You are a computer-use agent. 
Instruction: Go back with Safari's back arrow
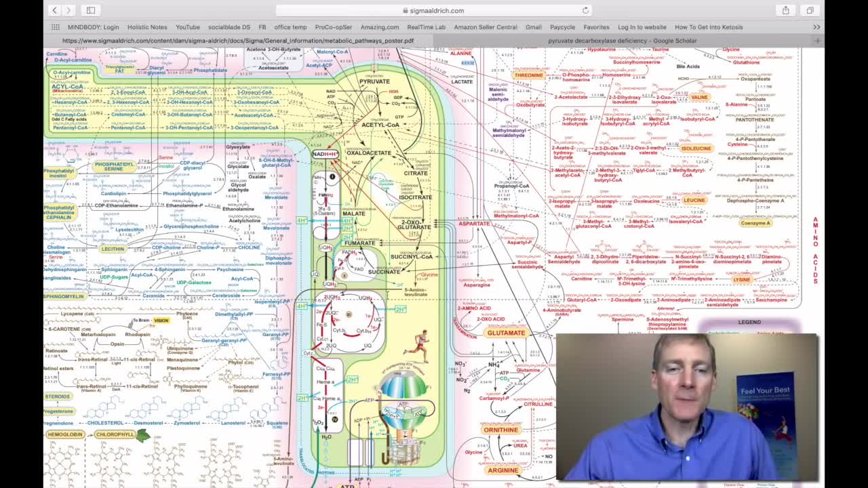[54, 10]
